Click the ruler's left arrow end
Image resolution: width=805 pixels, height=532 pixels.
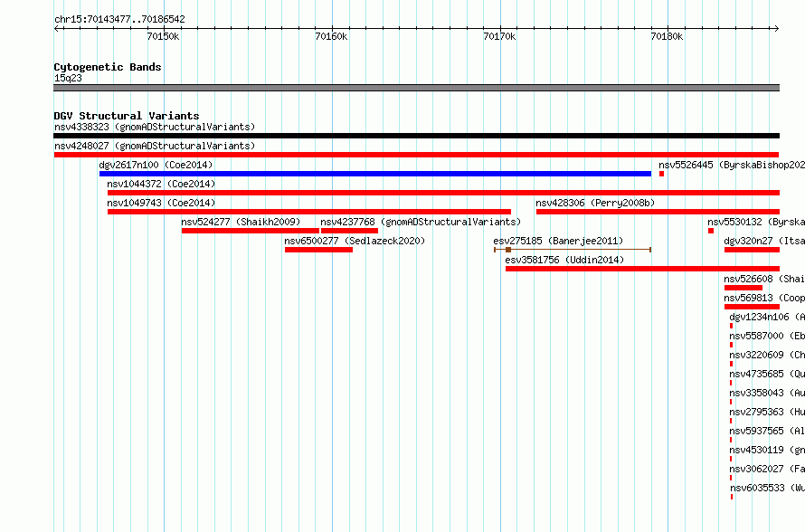tap(57, 28)
